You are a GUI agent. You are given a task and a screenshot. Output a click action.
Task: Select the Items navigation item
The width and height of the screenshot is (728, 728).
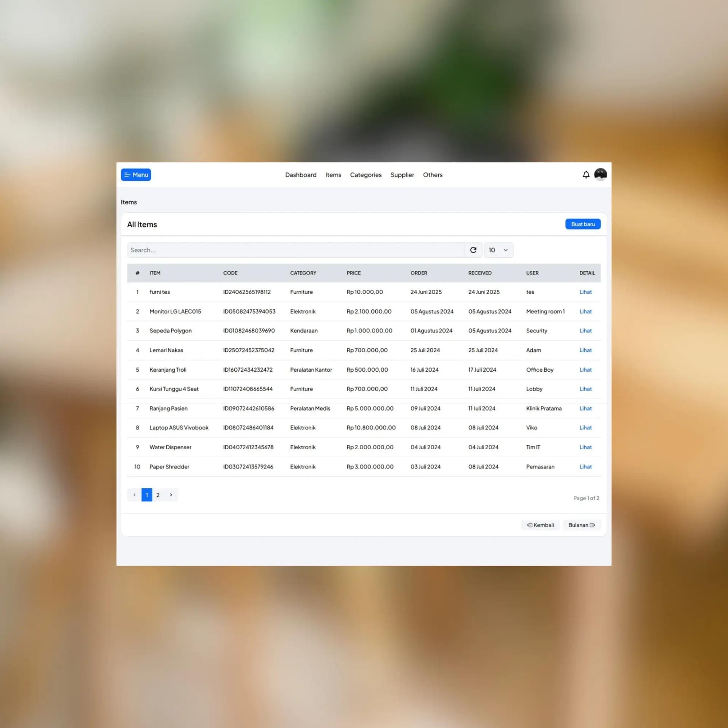click(x=333, y=175)
